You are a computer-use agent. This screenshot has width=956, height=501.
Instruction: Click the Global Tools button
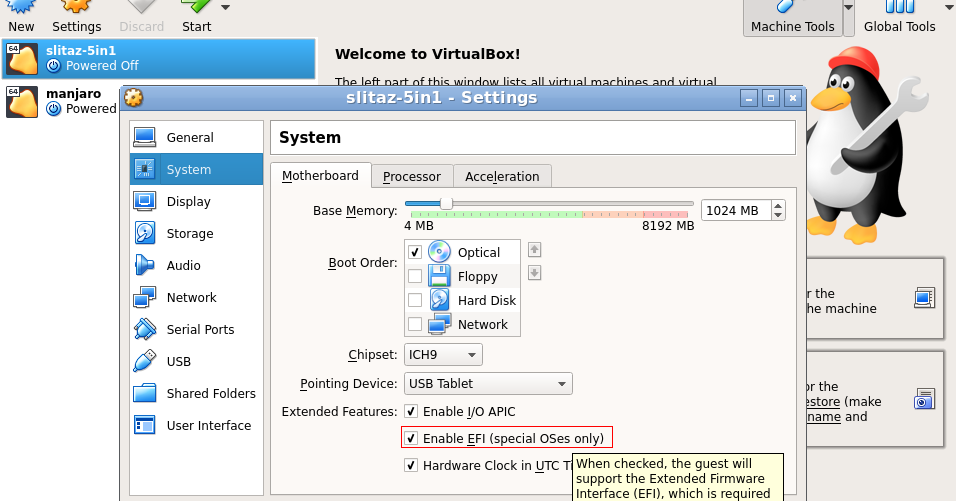[x=899, y=17]
